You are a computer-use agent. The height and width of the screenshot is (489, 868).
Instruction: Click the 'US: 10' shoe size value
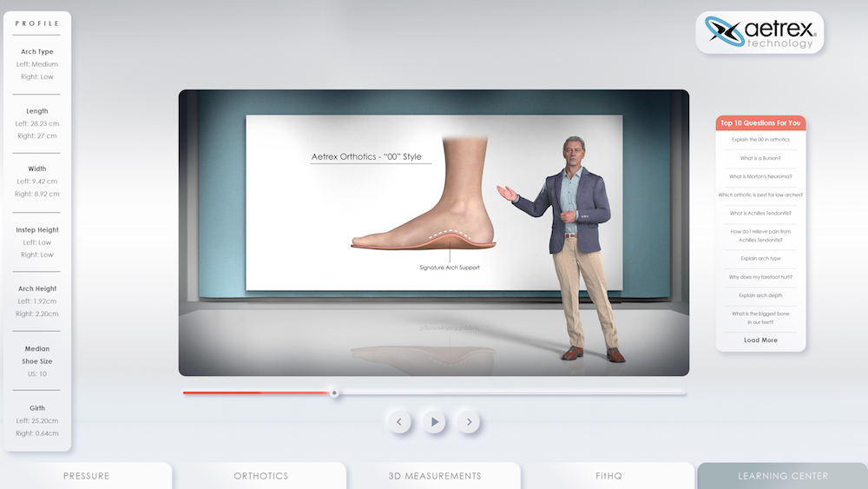point(37,373)
